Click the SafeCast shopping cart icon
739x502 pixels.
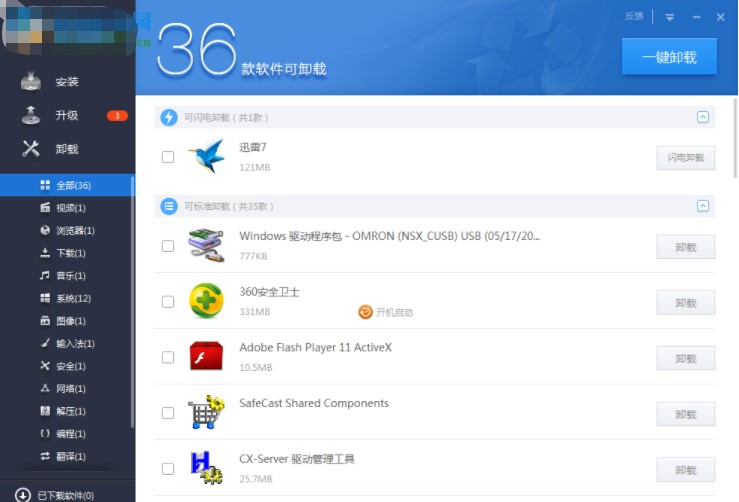click(x=206, y=412)
